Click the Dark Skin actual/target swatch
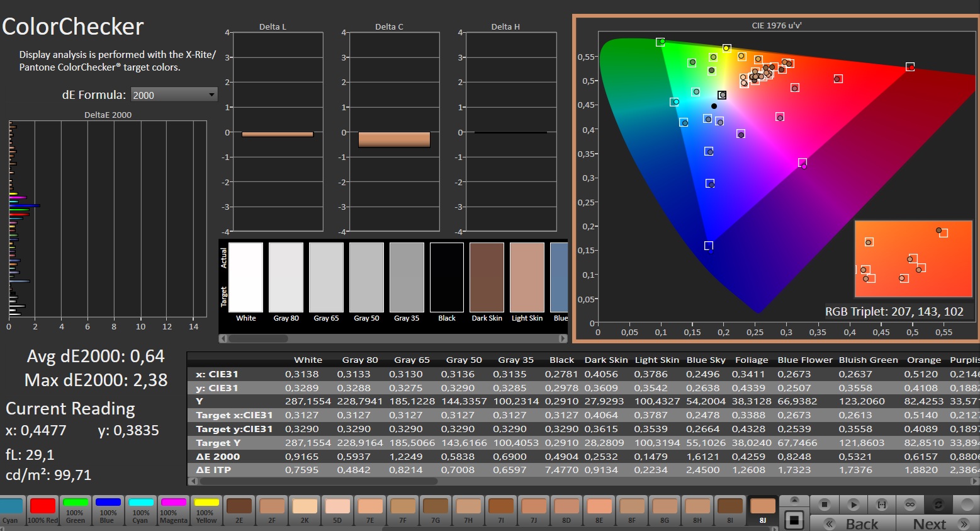This screenshot has height=531, width=980. pos(487,278)
